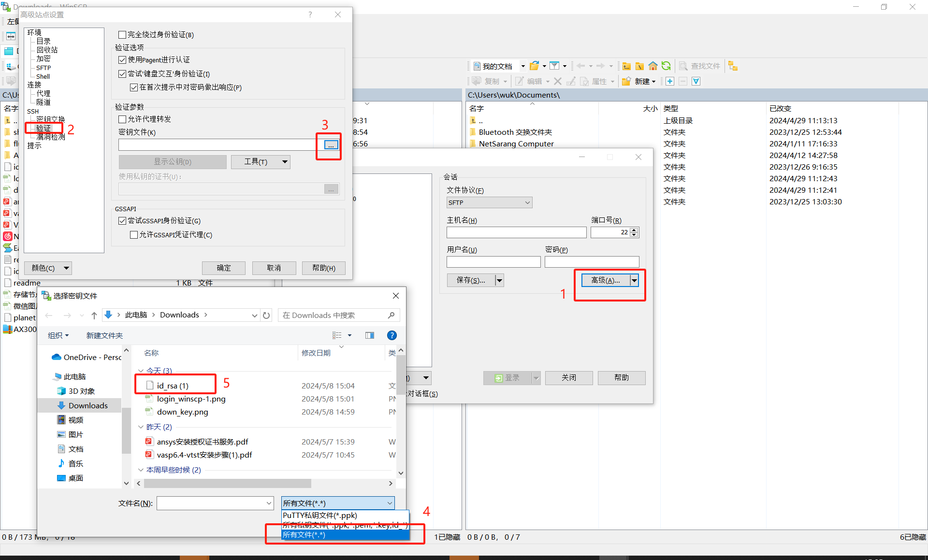Image resolution: width=928 pixels, height=560 pixels.
Task: Open 文档 folder in sidebar
Action: click(x=70, y=449)
